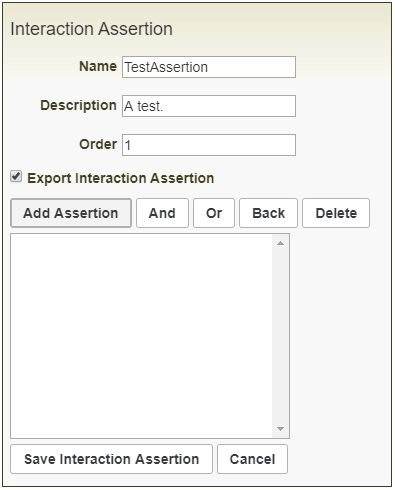
Task: Click the scroll down arrow in assertion list
Action: click(x=280, y=429)
